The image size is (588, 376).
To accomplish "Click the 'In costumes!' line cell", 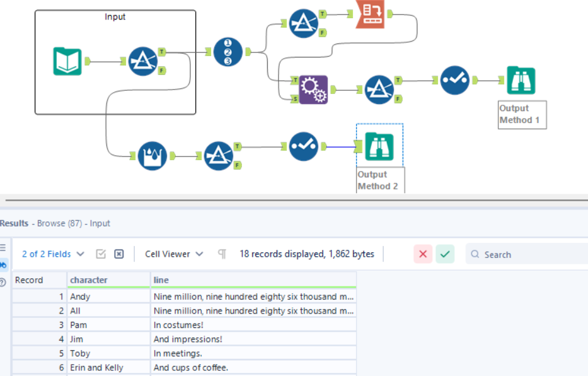I will pyautogui.click(x=253, y=325).
